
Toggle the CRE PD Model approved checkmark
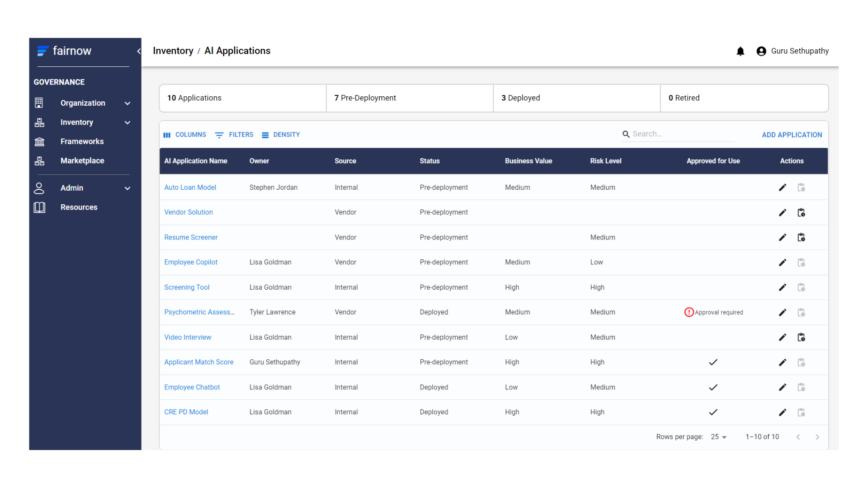[713, 412]
